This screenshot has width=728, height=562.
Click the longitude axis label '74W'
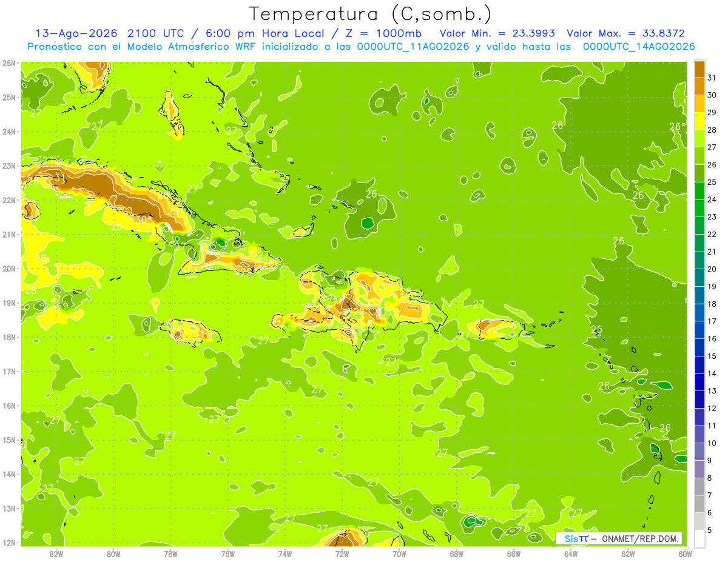[x=285, y=554]
